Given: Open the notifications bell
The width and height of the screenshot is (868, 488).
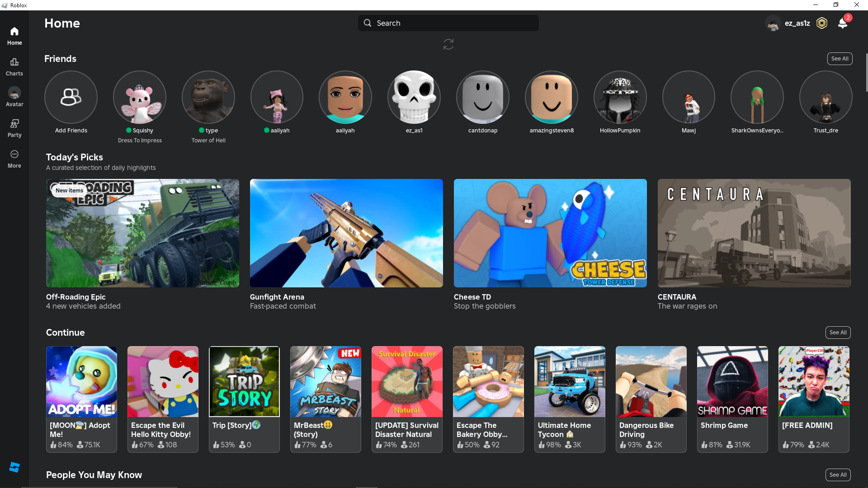Looking at the screenshot, I should click(843, 23).
